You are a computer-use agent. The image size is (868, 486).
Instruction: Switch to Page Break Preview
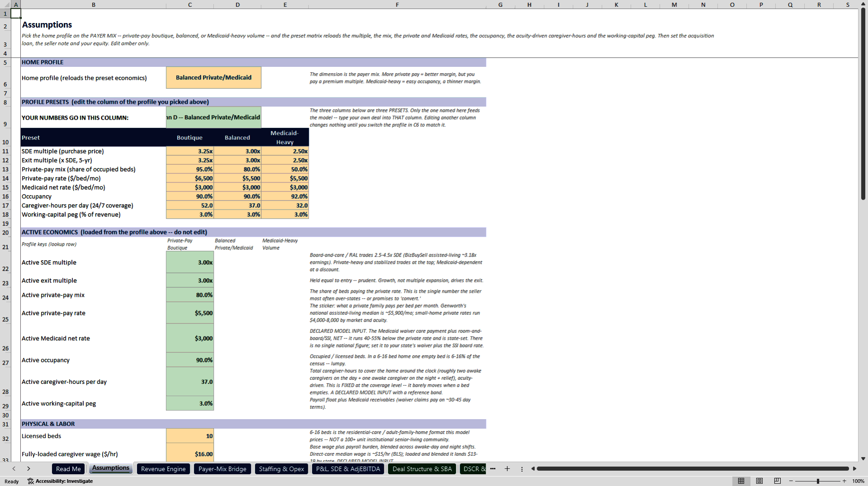[x=778, y=481]
